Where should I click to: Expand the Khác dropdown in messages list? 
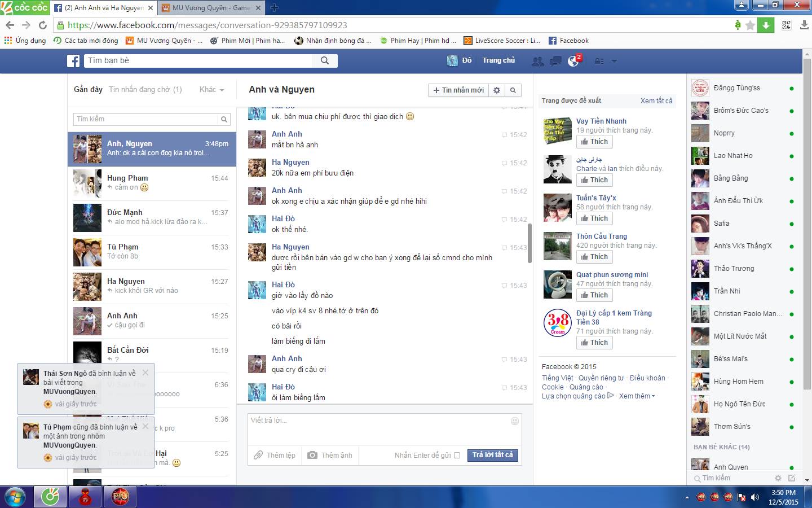(211, 90)
